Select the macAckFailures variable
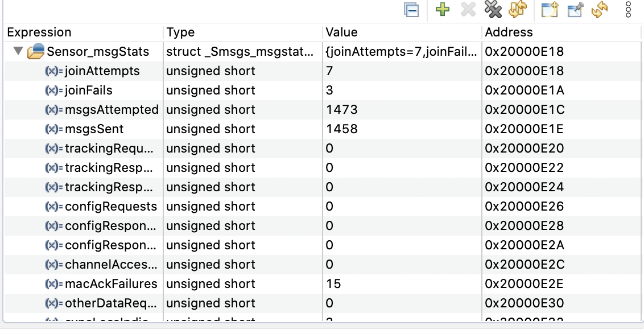644x329 pixels. pyautogui.click(x=110, y=284)
